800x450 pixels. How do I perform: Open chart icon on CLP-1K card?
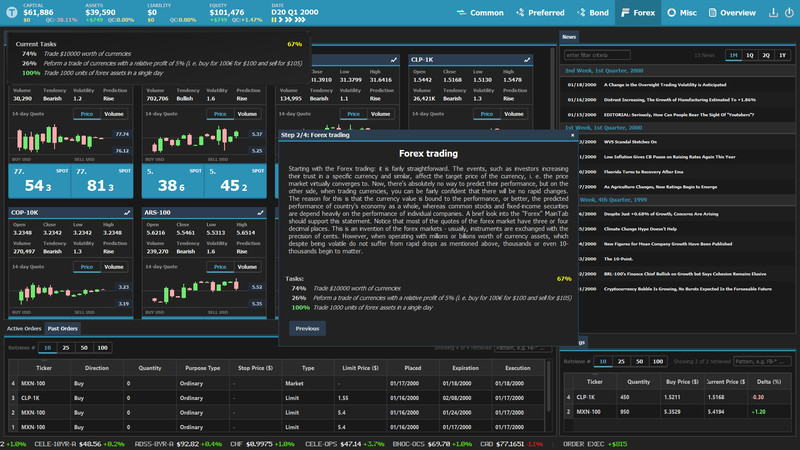point(527,60)
